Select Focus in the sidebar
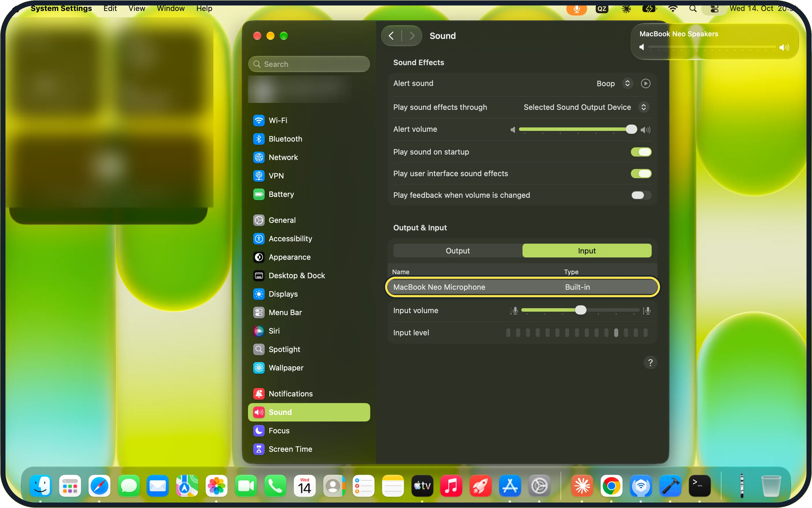812x508 pixels. 309,431
